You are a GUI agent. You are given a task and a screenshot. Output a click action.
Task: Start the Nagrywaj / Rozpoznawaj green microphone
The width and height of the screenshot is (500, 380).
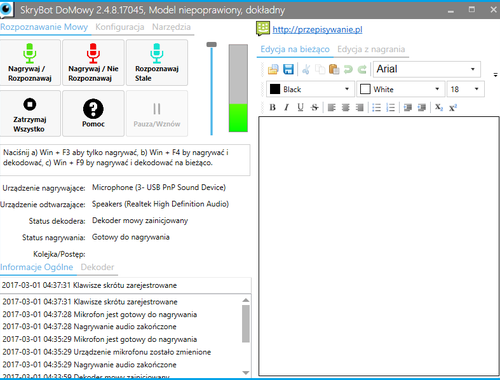click(x=30, y=63)
